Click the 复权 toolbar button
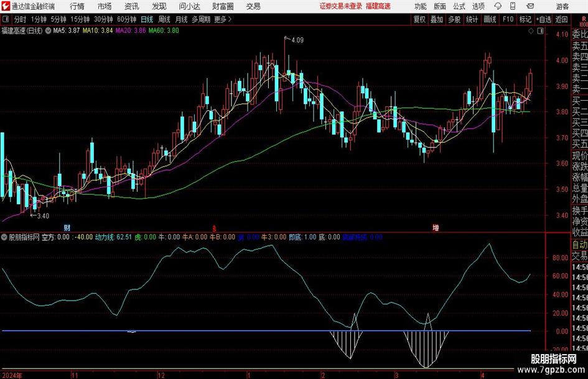 click(x=419, y=19)
